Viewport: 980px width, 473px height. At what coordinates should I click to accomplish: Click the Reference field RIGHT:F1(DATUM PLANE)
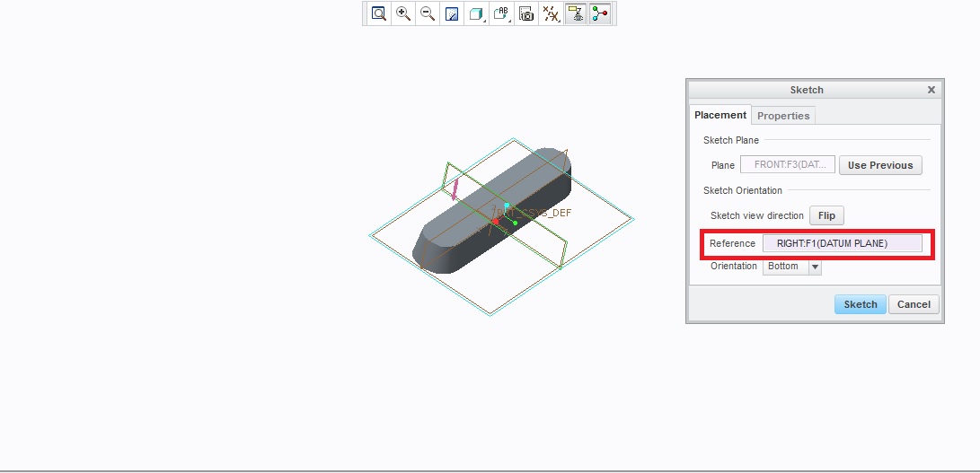[x=842, y=244]
